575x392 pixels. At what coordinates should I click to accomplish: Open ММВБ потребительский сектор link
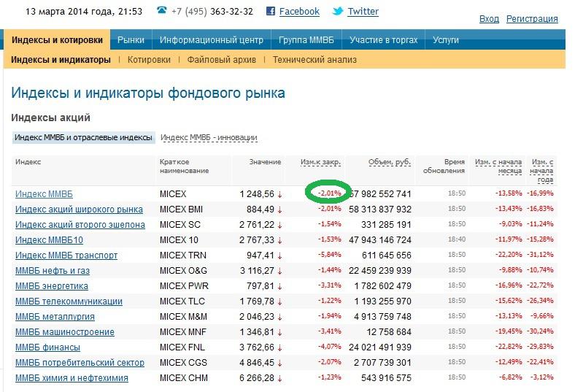(x=80, y=363)
